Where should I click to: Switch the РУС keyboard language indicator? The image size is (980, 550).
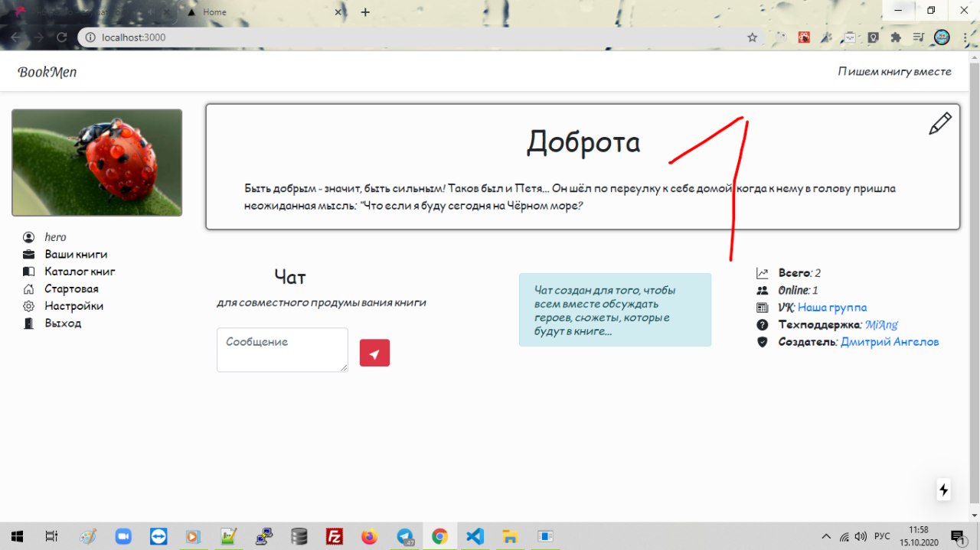[x=882, y=536]
